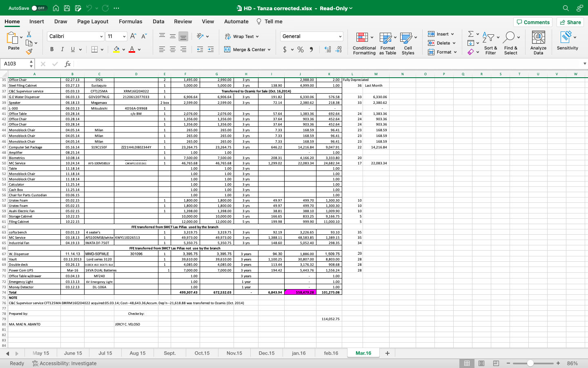This screenshot has height=368, width=588.
Task: Click the Borders icon
Action: click(x=94, y=49)
